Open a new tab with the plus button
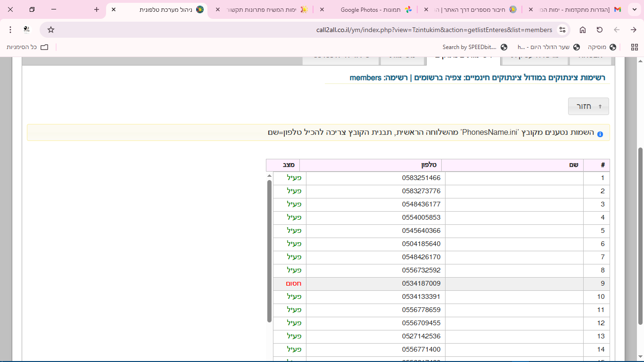The height and width of the screenshot is (362, 644). tap(97, 9)
